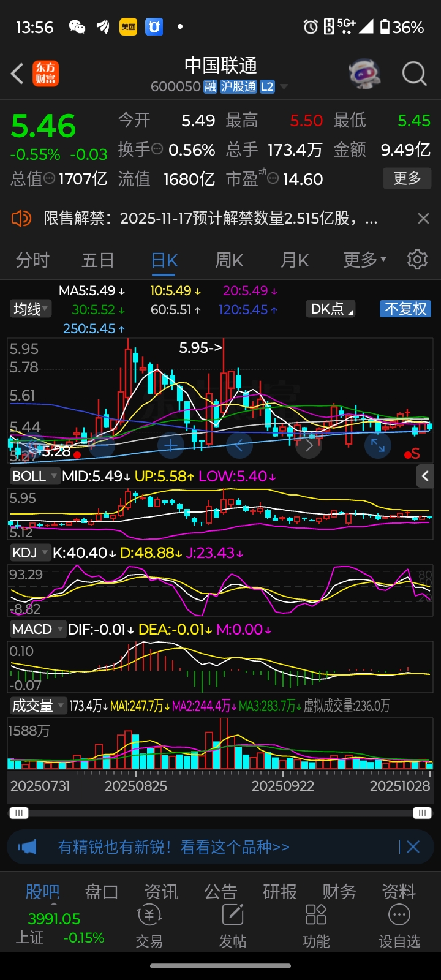Tap the price 5.46 text
441x980 pixels.
tap(43, 126)
